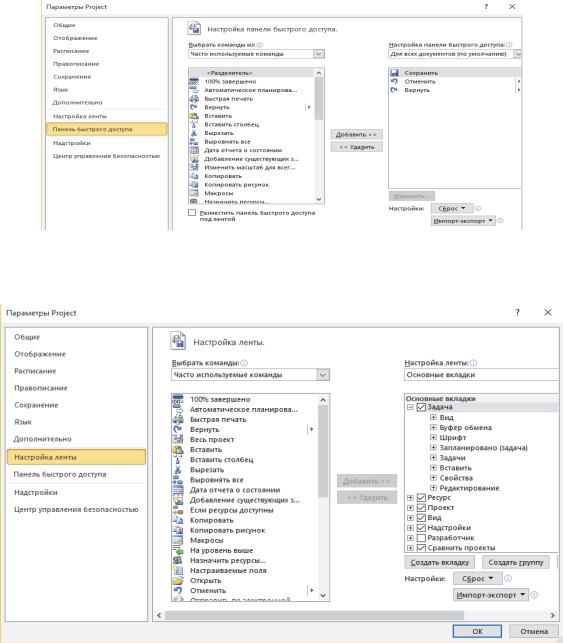Click scroll-down arrow of ribbon commands list

[x=323, y=595]
